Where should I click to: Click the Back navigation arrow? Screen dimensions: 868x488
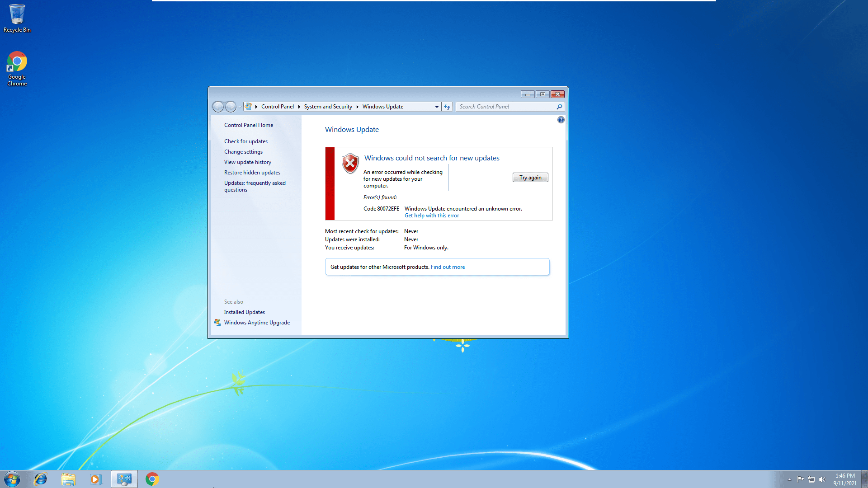tap(218, 107)
